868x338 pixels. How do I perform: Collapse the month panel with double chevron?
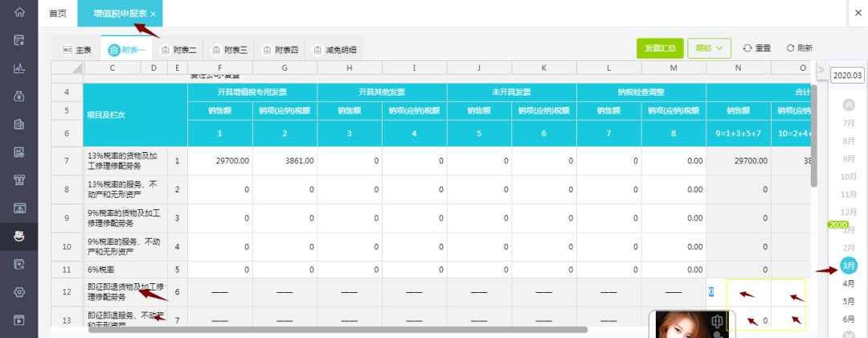[821, 70]
